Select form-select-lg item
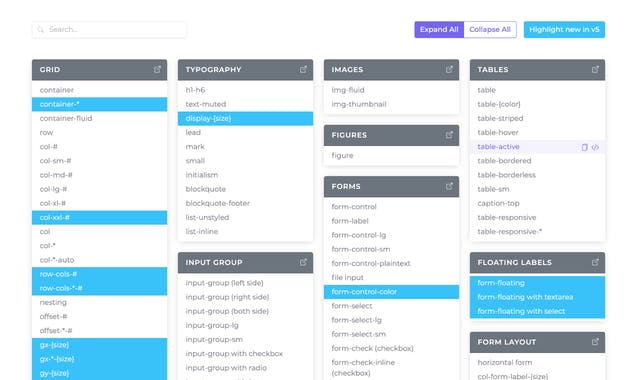635x380 pixels. coord(392,320)
